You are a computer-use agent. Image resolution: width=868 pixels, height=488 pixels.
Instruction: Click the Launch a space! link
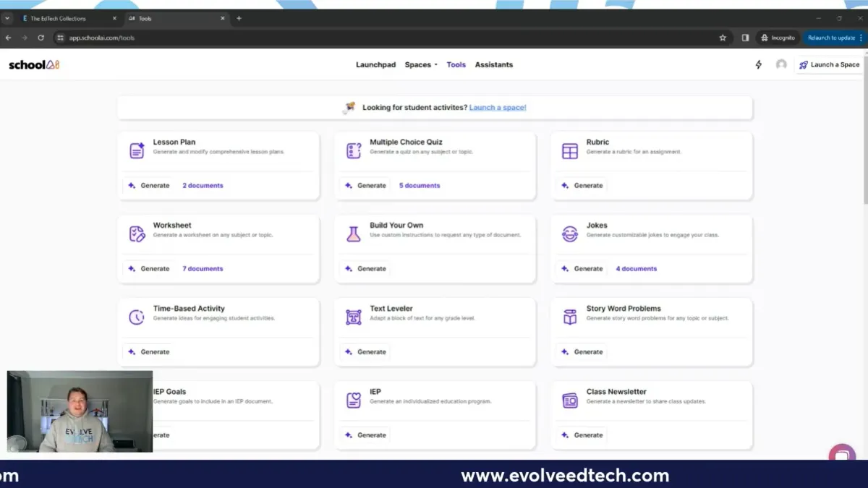pos(498,107)
